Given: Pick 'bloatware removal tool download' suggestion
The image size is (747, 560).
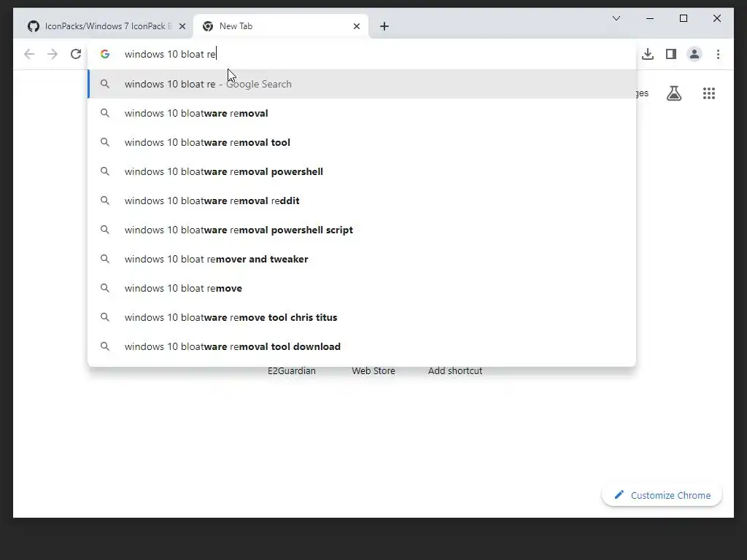Looking at the screenshot, I should click(x=362, y=346).
